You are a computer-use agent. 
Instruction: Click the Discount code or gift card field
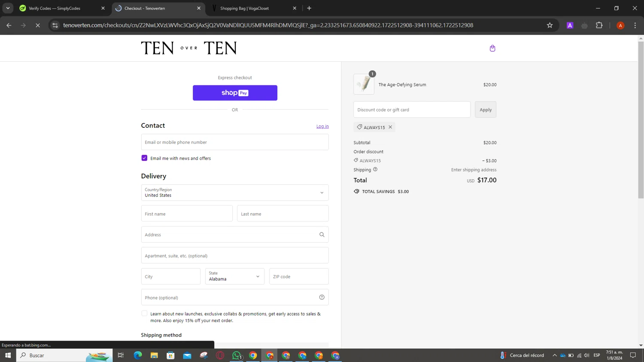412,109
